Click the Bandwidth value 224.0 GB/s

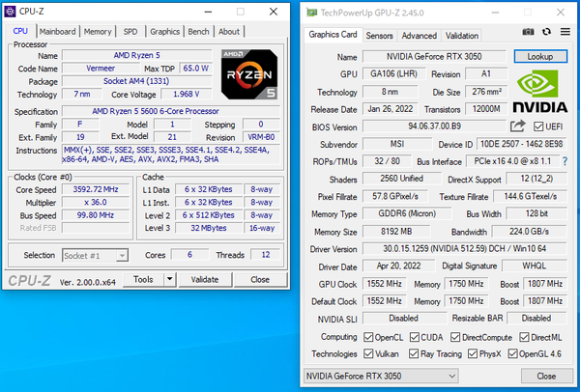(530, 232)
